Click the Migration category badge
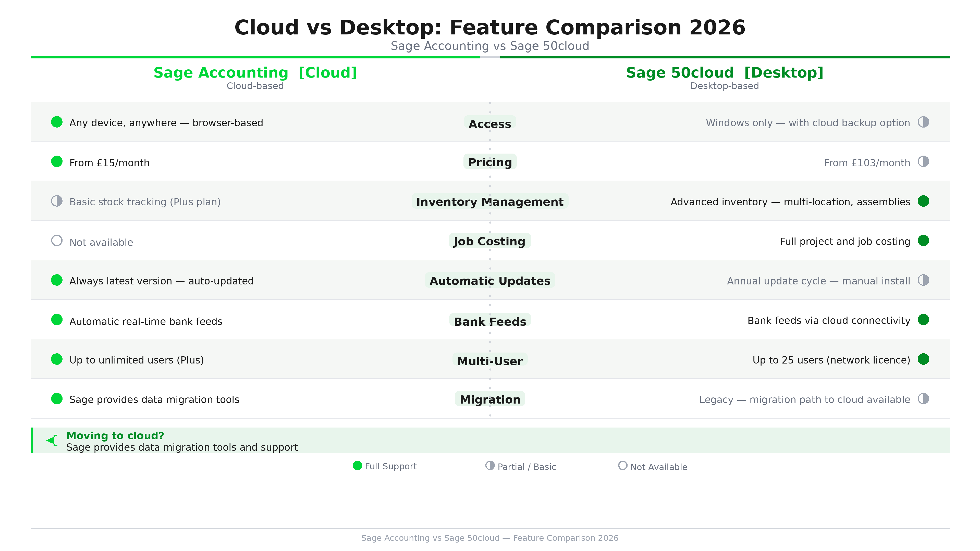Viewport: 980px width, 551px height. tap(490, 399)
